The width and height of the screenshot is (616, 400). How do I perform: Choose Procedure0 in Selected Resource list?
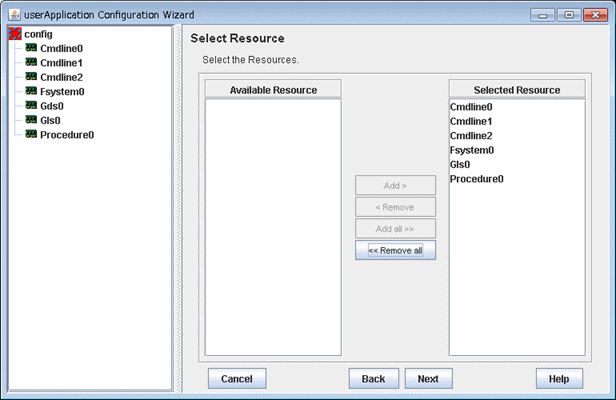point(517,179)
